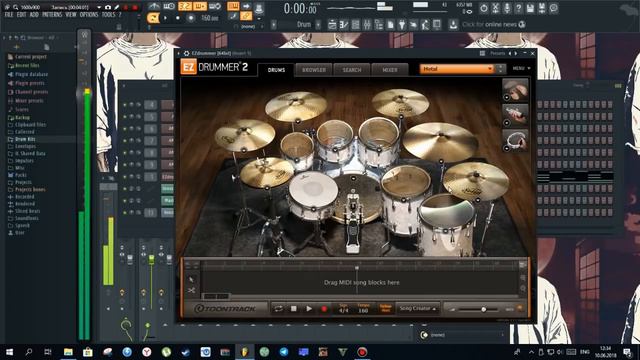Select the shaker percussion thumbnail
Viewport: 640px width, 360px height.
pos(515,115)
